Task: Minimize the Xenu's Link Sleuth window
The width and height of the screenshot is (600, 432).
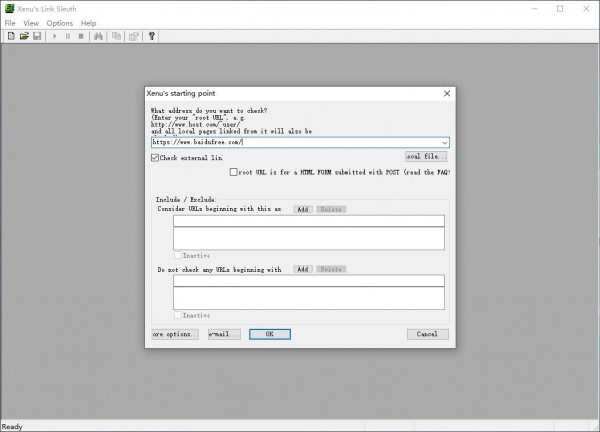Action: [x=535, y=8]
